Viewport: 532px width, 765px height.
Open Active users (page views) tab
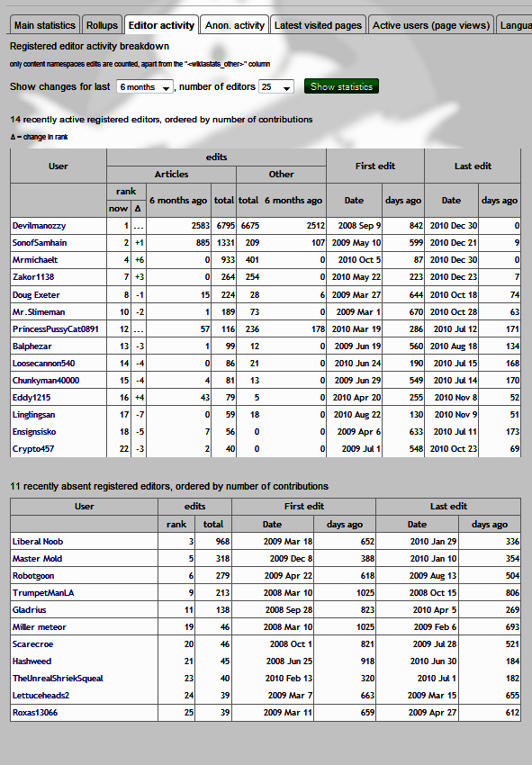point(431,25)
